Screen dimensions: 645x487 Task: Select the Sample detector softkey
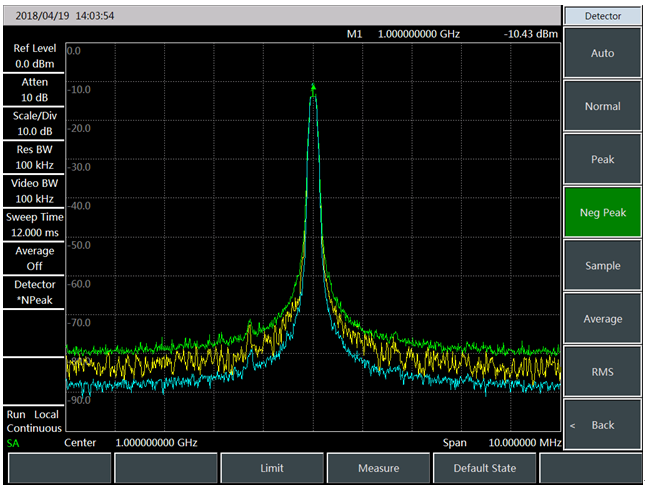(x=602, y=266)
